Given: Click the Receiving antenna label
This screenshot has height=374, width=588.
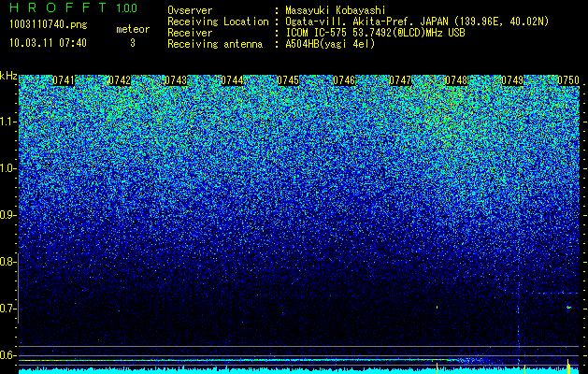Looking at the screenshot, I should [215, 44].
